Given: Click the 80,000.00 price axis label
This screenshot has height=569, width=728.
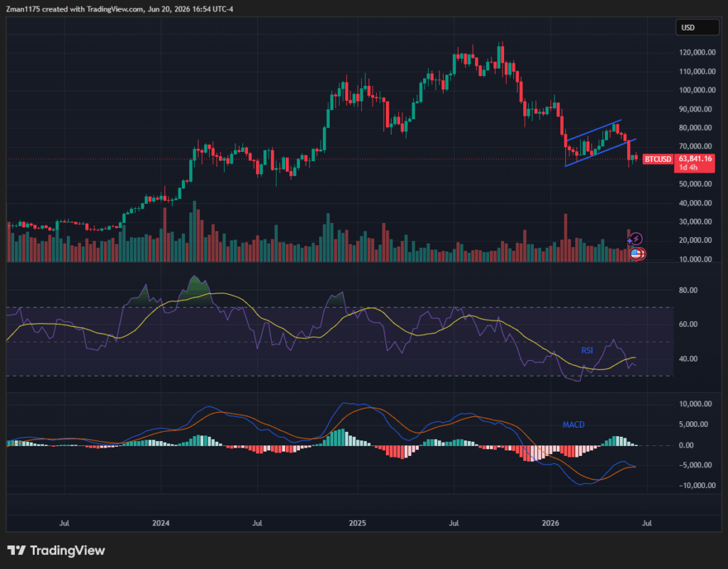Looking at the screenshot, I should click(x=695, y=128).
